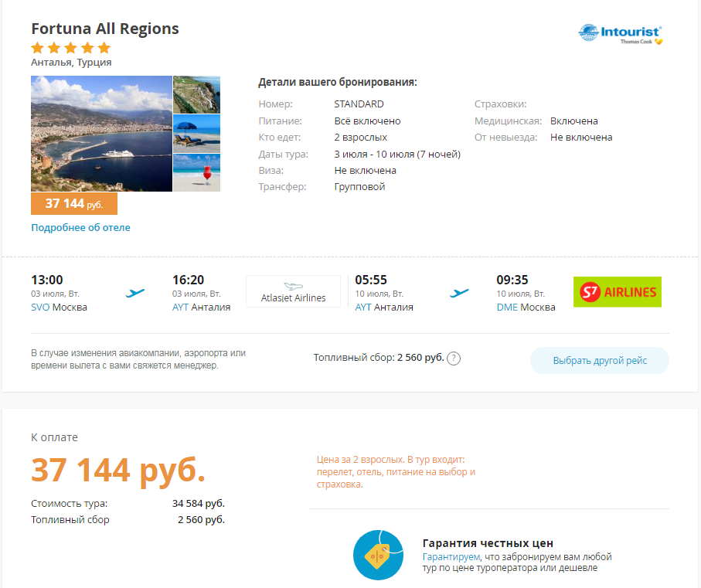Image resolution: width=701 pixels, height=588 pixels.
Task: Click the SVO departure airport code
Action: (40, 308)
